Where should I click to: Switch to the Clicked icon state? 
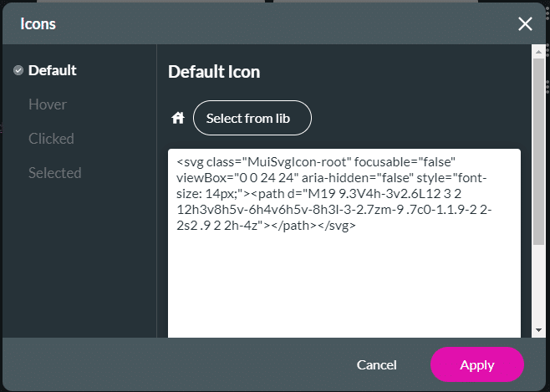click(51, 139)
